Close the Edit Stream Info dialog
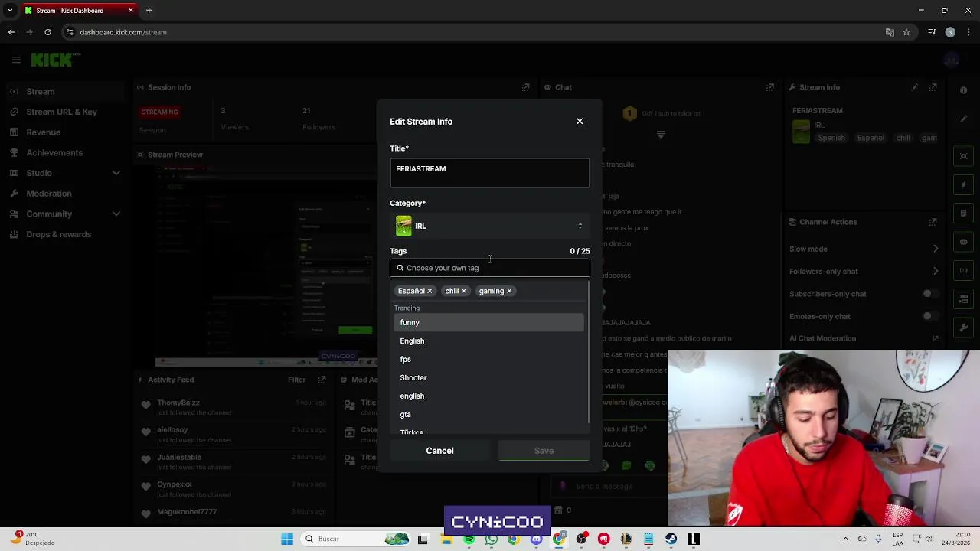 [x=580, y=121]
